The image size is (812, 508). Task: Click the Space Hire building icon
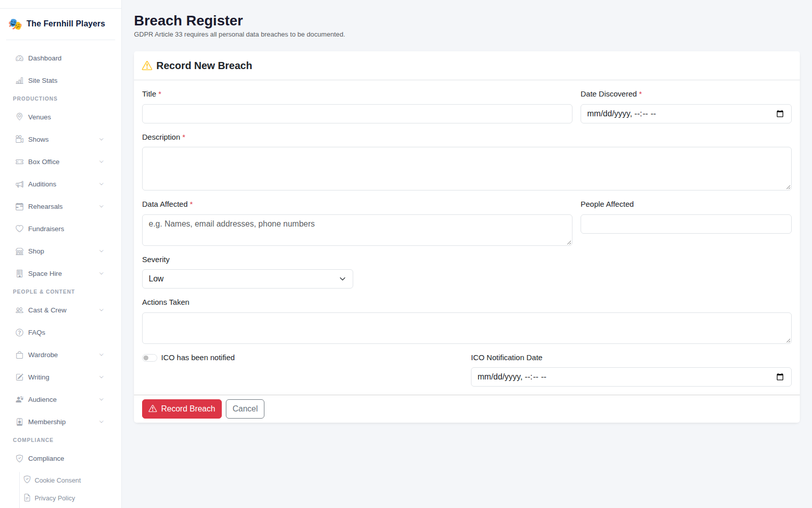pos(19,274)
